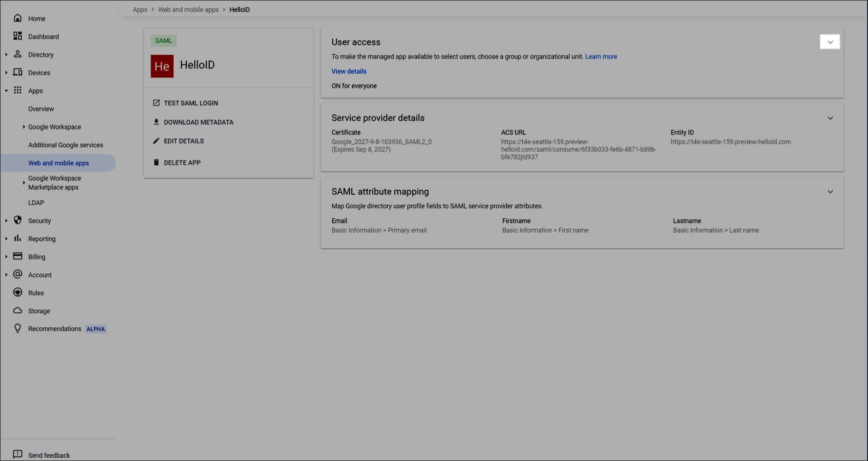Viewport: 868px width, 461px height.
Task: Expand the User access panel chevron
Action: coord(830,42)
